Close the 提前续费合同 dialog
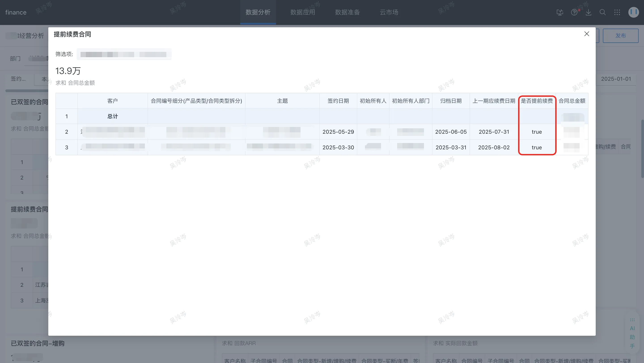The width and height of the screenshot is (644, 363). [x=587, y=34]
